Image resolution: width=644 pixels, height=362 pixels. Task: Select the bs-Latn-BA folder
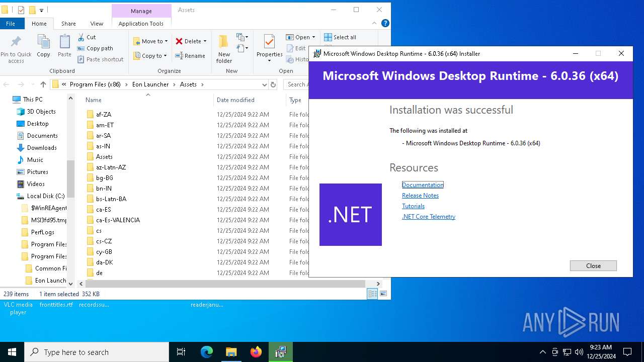click(x=111, y=199)
